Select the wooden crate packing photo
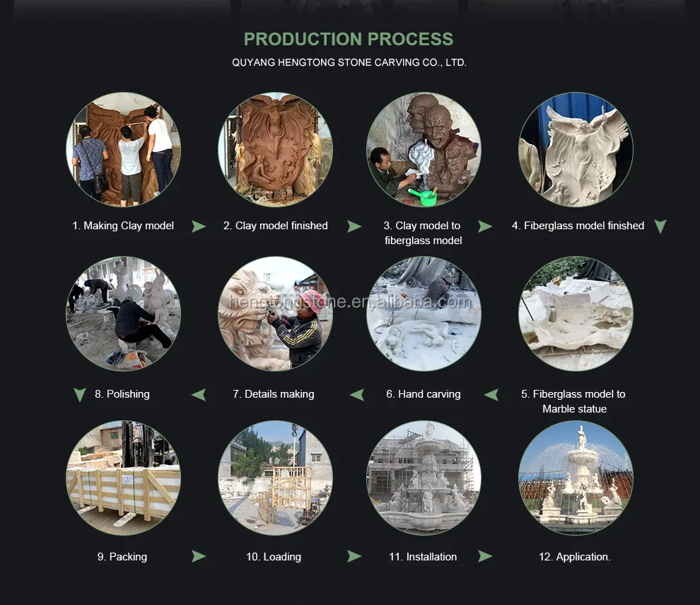Image resolution: width=700 pixels, height=605 pixels. coord(123,478)
